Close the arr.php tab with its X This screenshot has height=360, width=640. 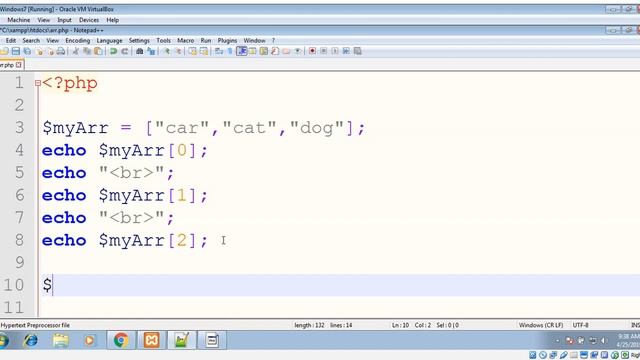coord(19,65)
